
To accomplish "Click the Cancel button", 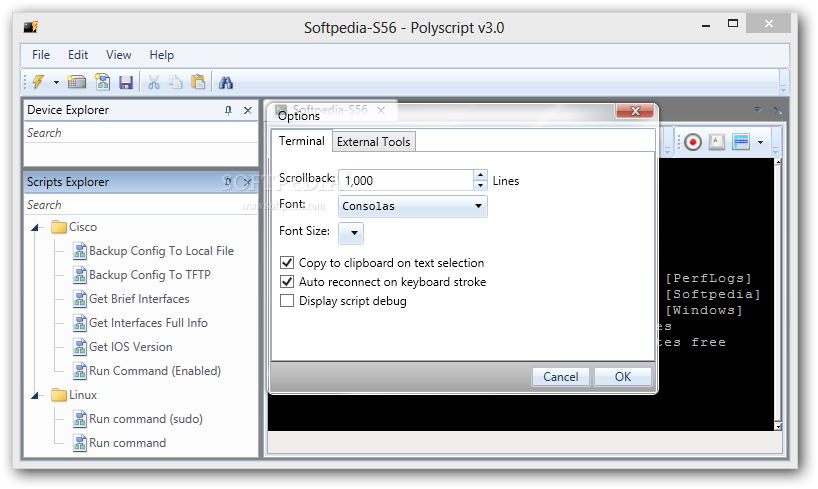I will click(561, 377).
